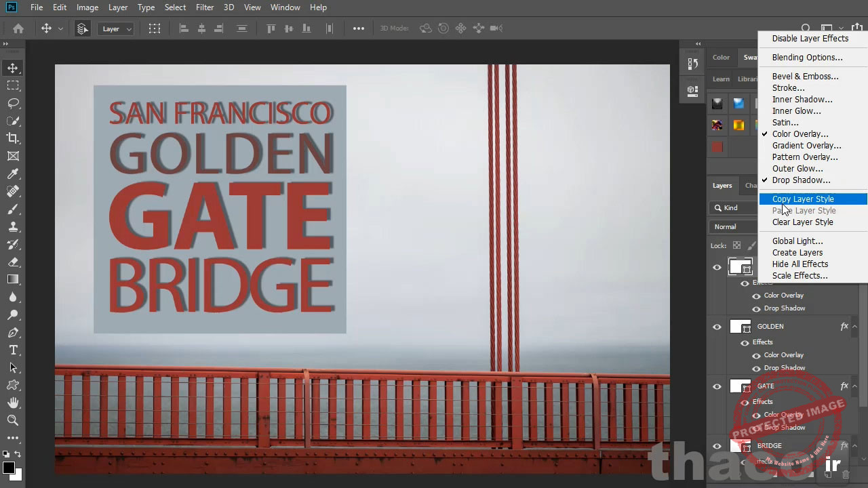Screen dimensions: 868x488
Task: Open the Kind layer filter dropdown
Action: [733, 208]
